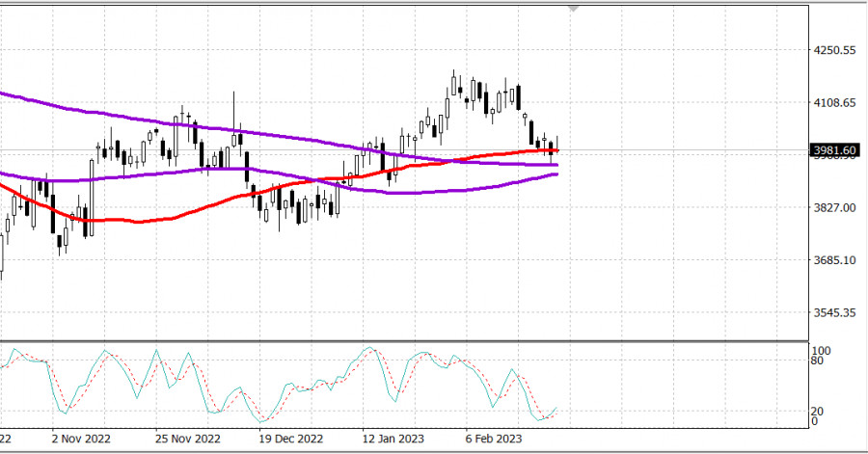
Task: Click the most recent candlestick on the chart
Action: coord(557,146)
